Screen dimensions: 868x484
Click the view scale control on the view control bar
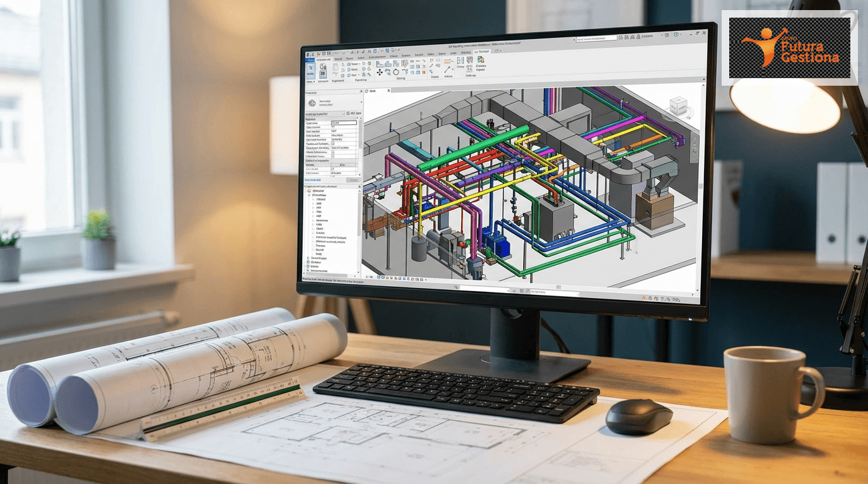coord(369,277)
